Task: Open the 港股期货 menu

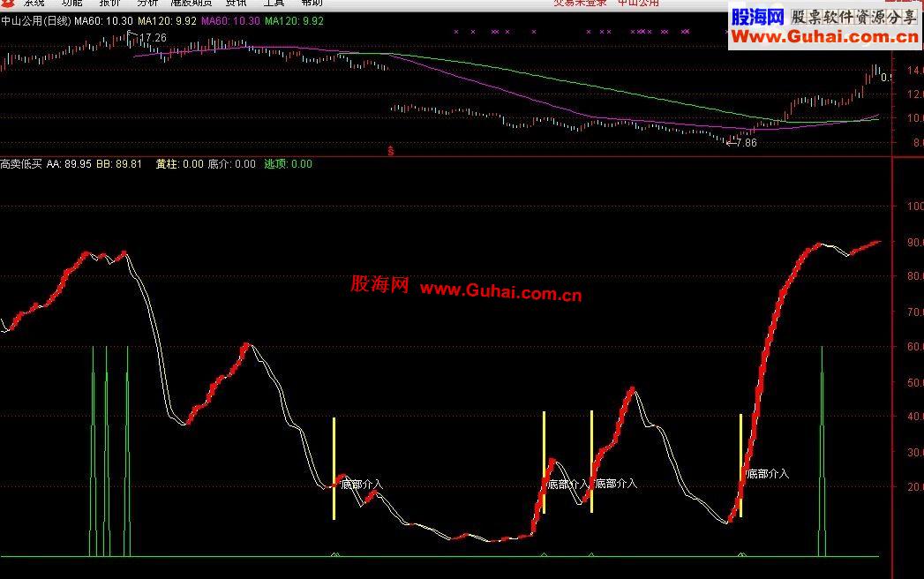Action: [192, 3]
